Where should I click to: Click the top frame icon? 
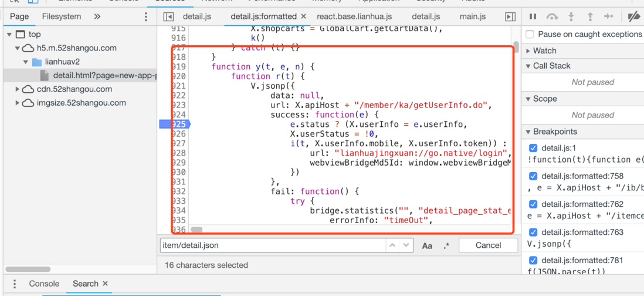click(21, 35)
